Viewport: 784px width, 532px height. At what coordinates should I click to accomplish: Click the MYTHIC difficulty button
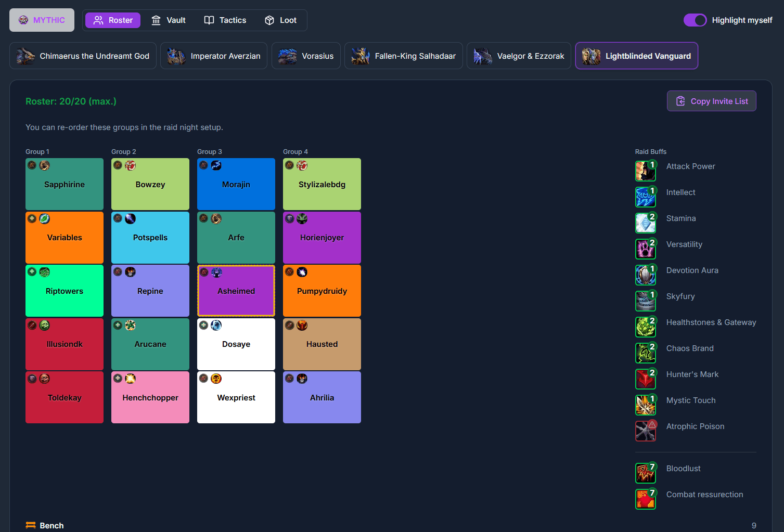click(x=42, y=20)
